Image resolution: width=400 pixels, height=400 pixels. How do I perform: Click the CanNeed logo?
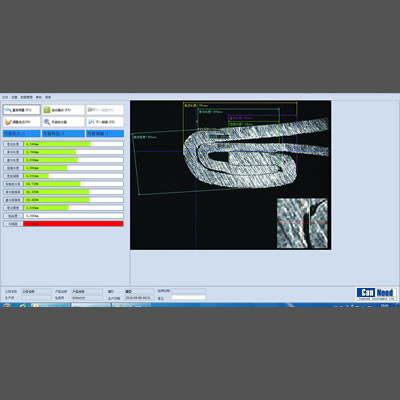[x=376, y=294]
